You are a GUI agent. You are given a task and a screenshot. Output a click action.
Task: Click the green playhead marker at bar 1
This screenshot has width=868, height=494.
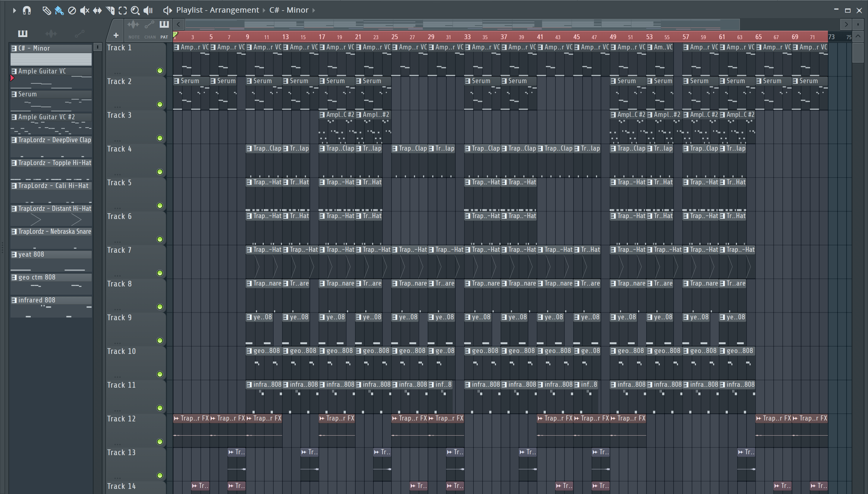click(175, 35)
